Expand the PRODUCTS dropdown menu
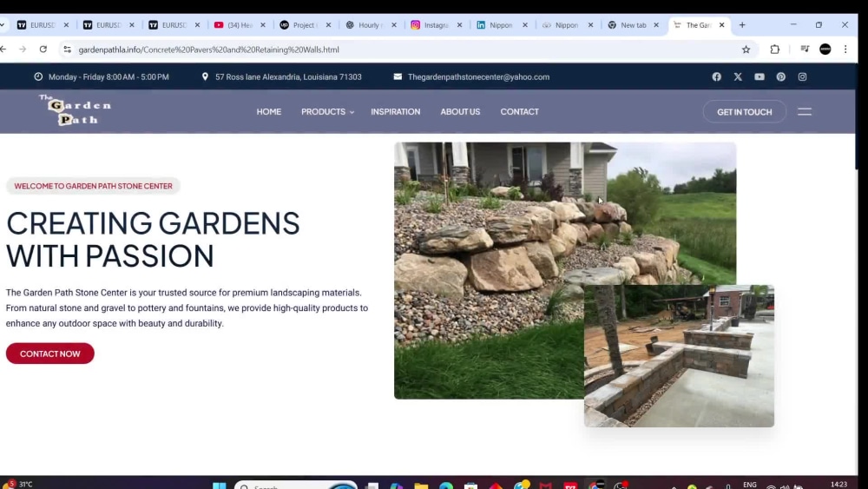This screenshot has height=489, width=868. [x=327, y=112]
